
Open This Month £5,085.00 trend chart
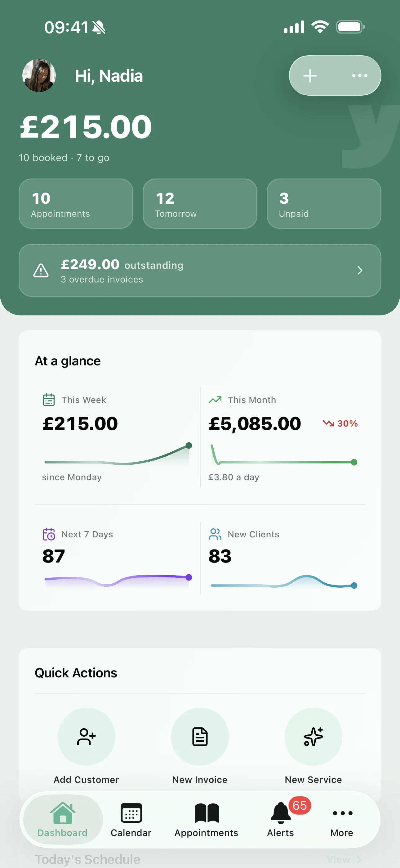point(283,438)
